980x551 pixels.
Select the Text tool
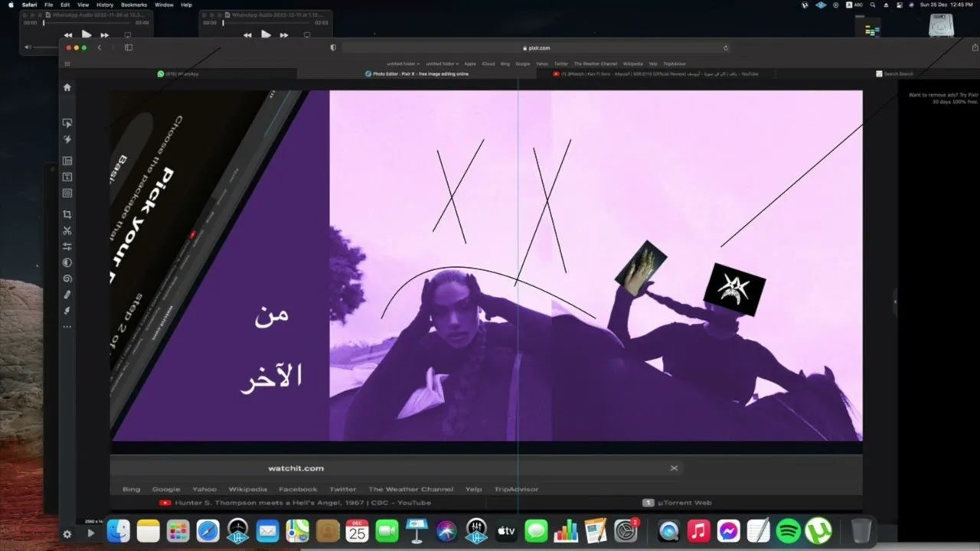(67, 177)
